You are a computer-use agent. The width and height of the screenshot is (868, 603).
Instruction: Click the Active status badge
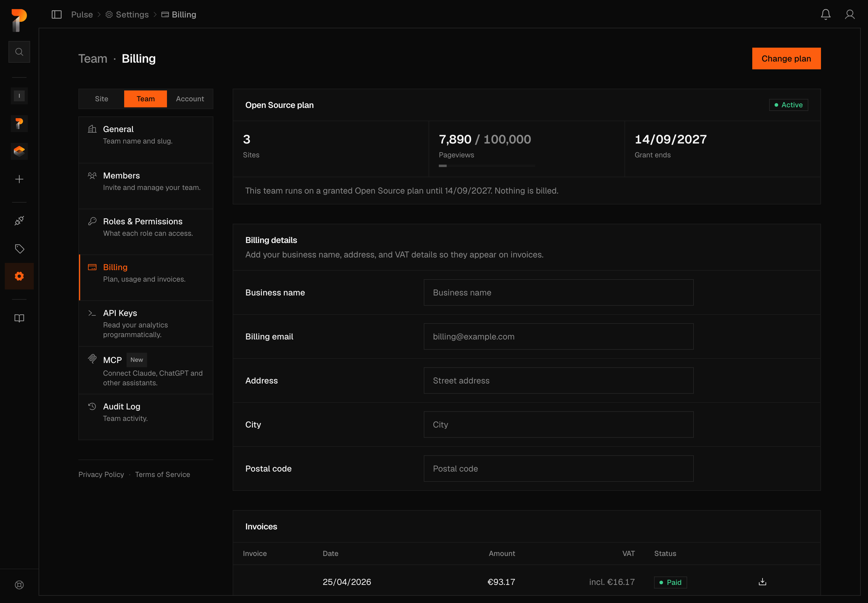[789, 105]
